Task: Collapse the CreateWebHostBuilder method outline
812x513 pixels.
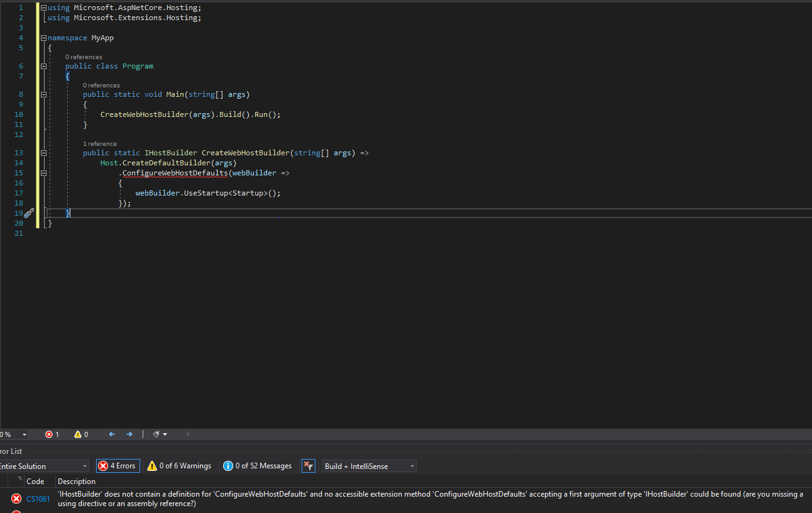Action: pyautogui.click(x=43, y=153)
